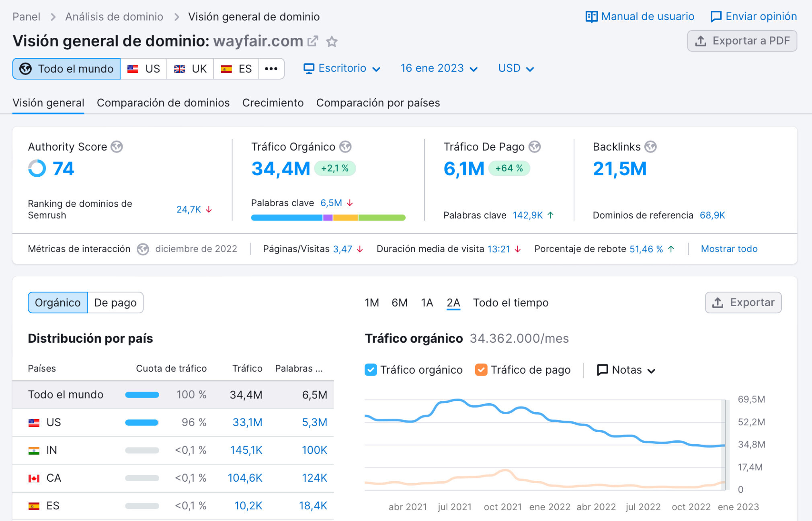The image size is (812, 521).
Task: Click the chart Exportar button
Action: (x=743, y=302)
